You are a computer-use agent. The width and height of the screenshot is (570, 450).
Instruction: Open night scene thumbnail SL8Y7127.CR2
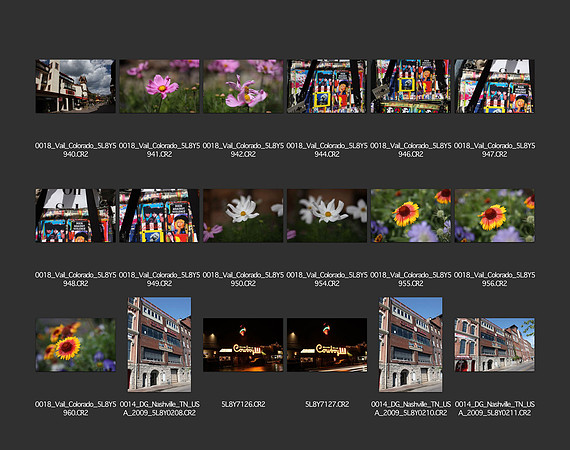tap(327, 345)
